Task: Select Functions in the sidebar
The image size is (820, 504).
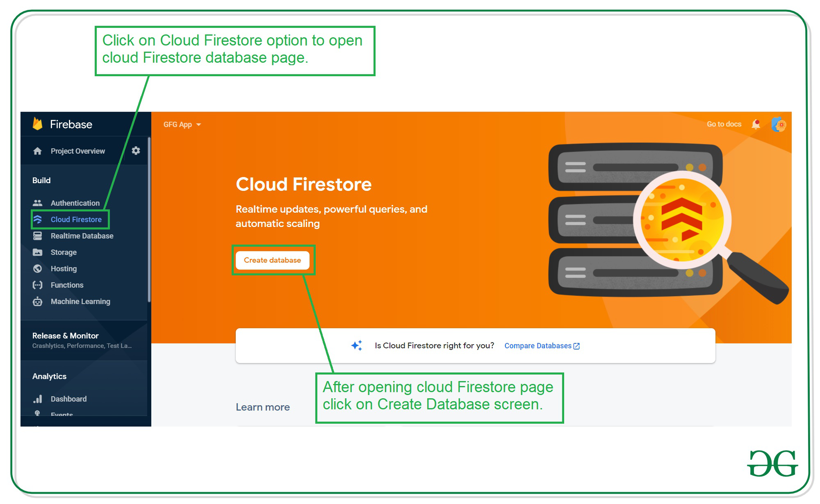Action: (67, 285)
